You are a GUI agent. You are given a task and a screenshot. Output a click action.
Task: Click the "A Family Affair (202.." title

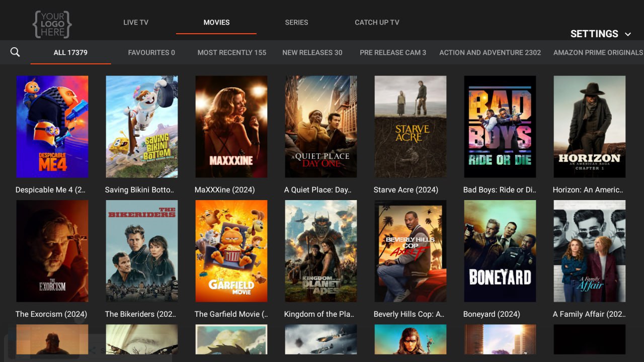coord(589,314)
